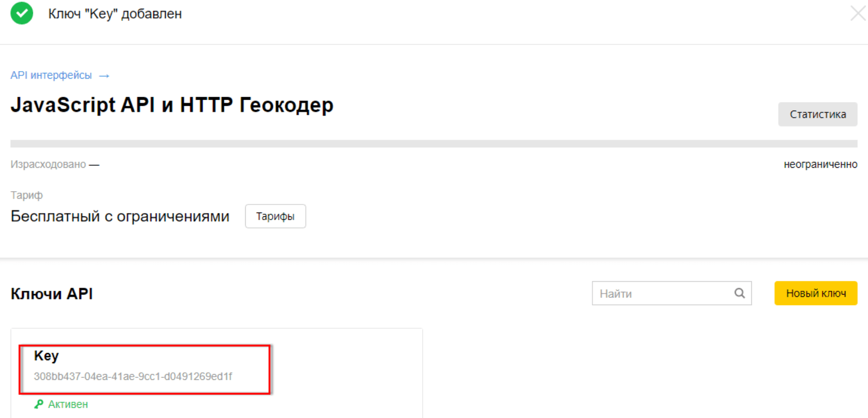Open the API интерфейсы link
868x418 pixels.
click(x=51, y=75)
